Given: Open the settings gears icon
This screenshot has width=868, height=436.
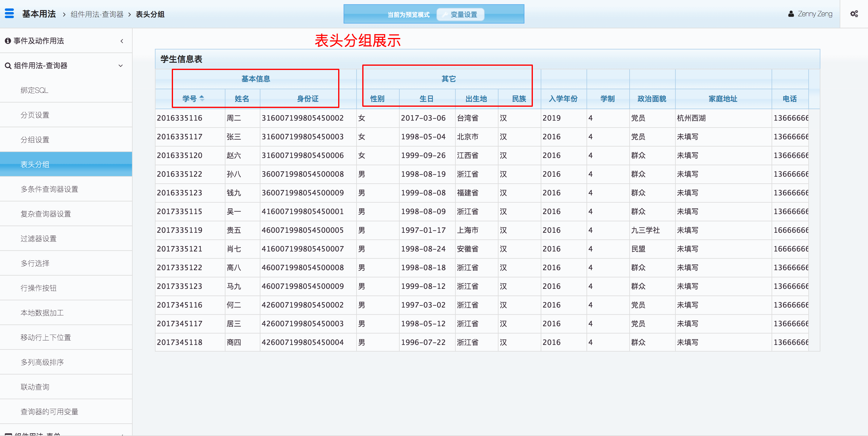Looking at the screenshot, I should (x=854, y=14).
